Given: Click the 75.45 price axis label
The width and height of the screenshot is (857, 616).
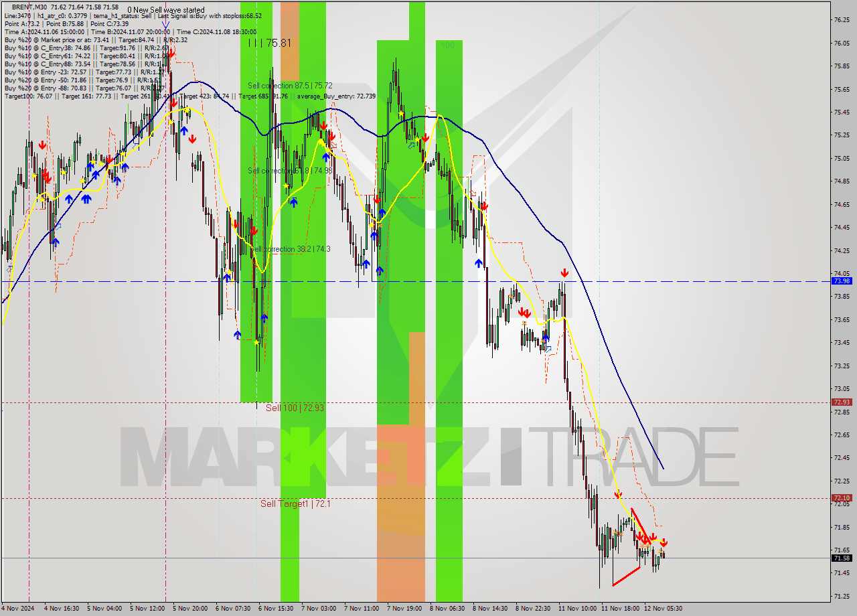Looking at the screenshot, I should [842, 112].
